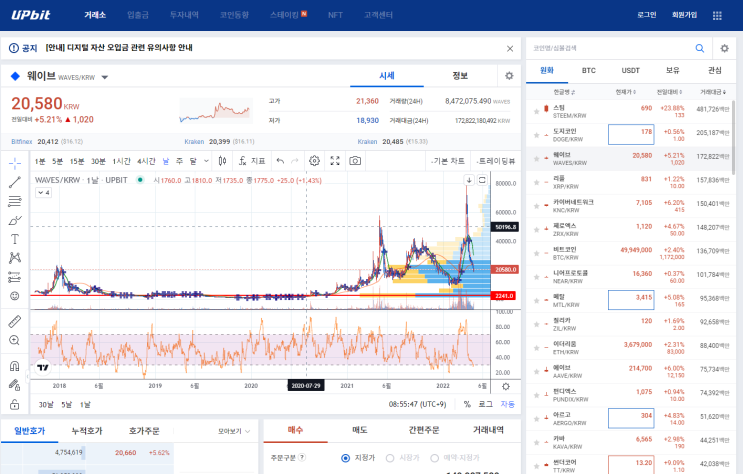Toggle favorite star for ETH/KRW row
This screenshot has width=743, height=474.
[x=536, y=348]
